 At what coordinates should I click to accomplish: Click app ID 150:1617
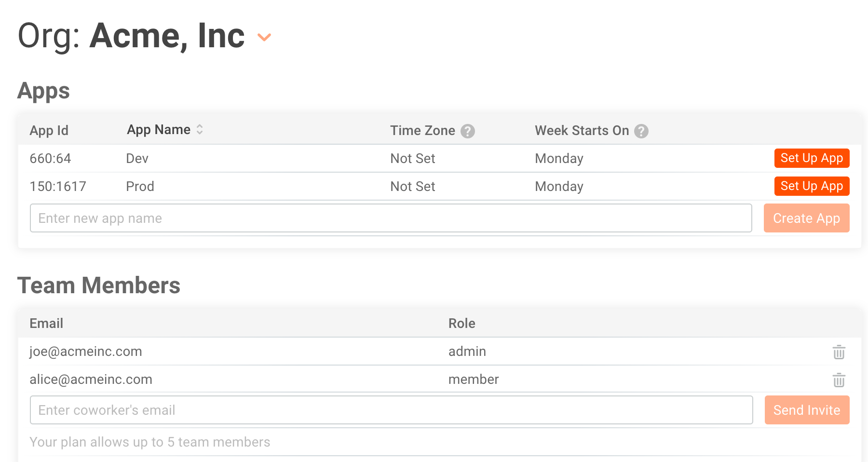click(x=58, y=187)
